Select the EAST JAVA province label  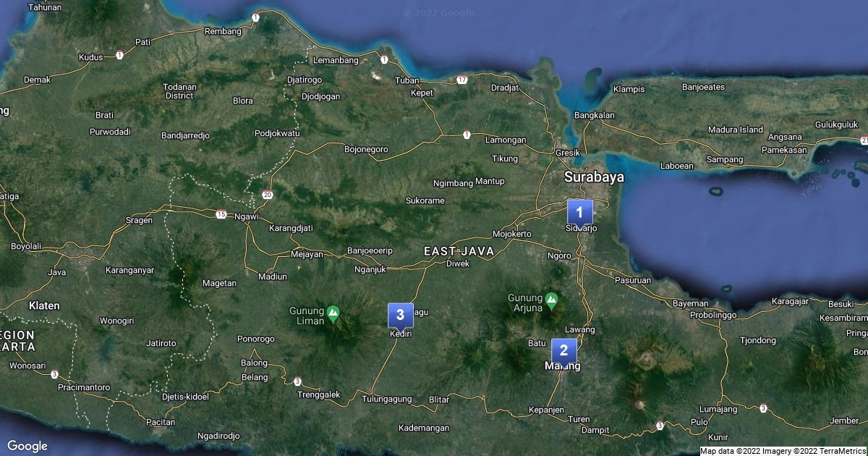coord(459,251)
